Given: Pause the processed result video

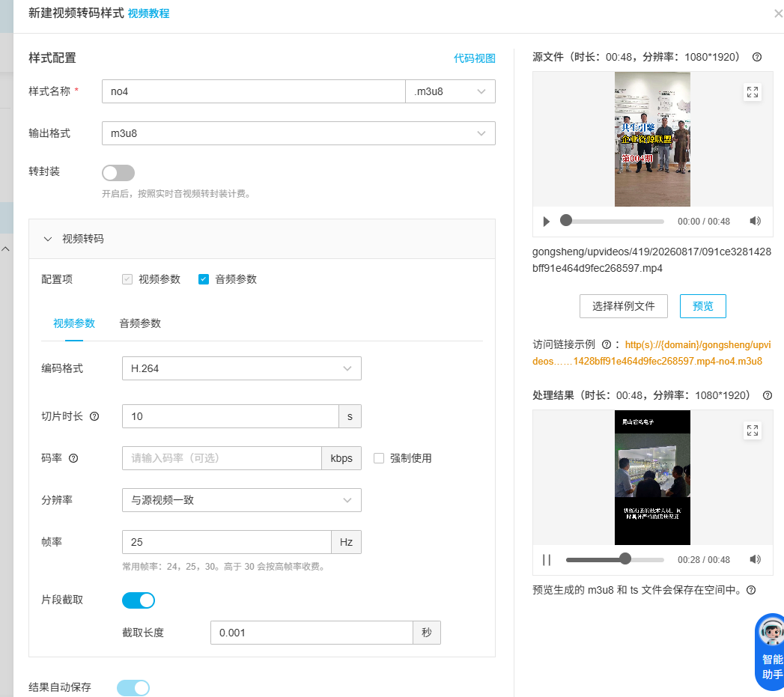Looking at the screenshot, I should [x=547, y=560].
